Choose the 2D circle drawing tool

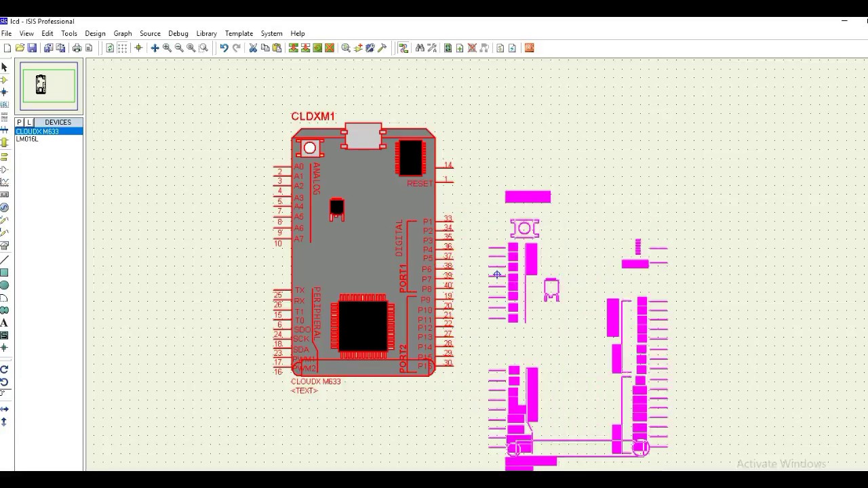pos(4,285)
